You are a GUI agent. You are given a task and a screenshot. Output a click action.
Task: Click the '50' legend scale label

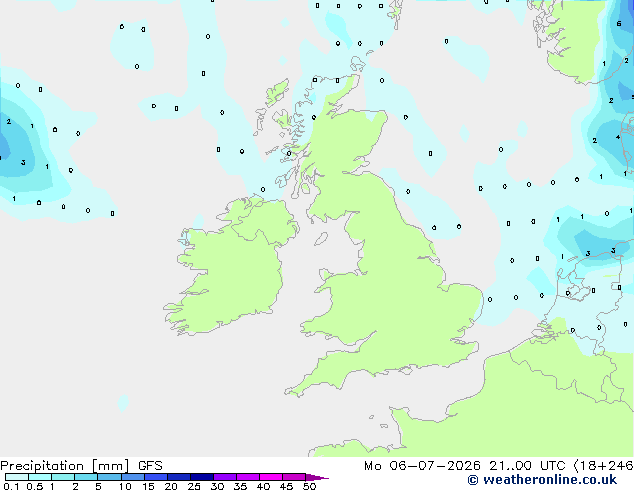pos(309,486)
